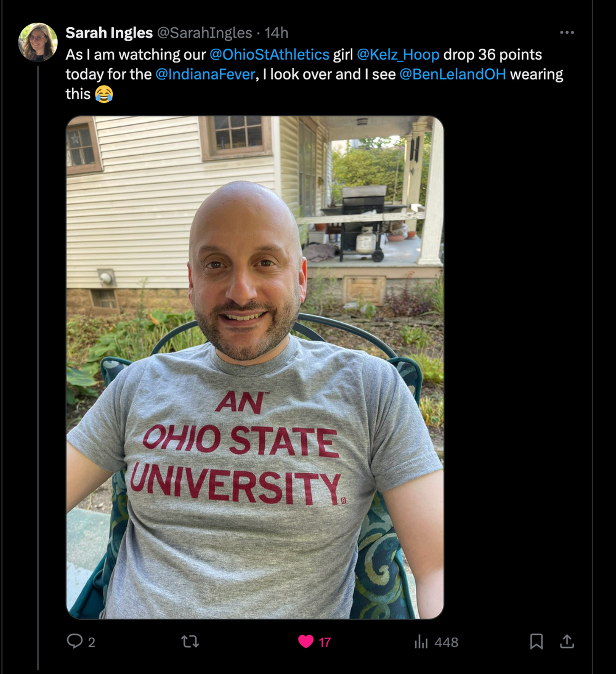The width and height of the screenshot is (616, 674).
Task: Click the Sarah Ingles display name
Action: 109,33
